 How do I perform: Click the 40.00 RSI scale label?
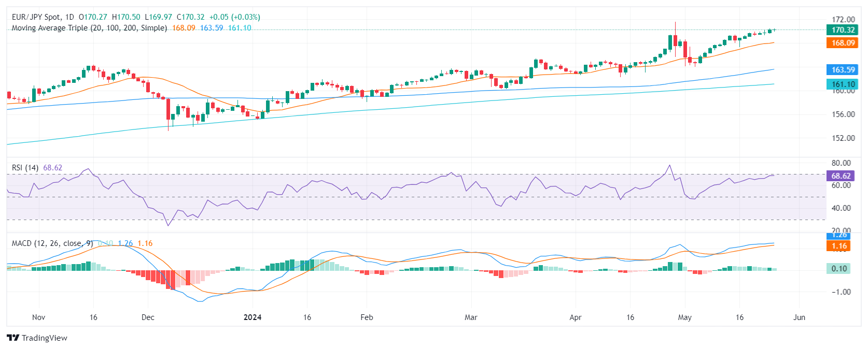(x=841, y=208)
